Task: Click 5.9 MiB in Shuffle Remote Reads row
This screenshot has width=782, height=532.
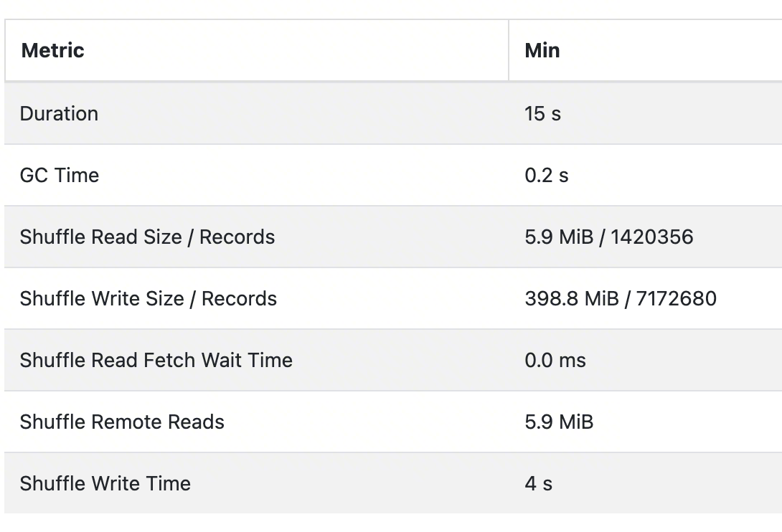Action: (559, 422)
